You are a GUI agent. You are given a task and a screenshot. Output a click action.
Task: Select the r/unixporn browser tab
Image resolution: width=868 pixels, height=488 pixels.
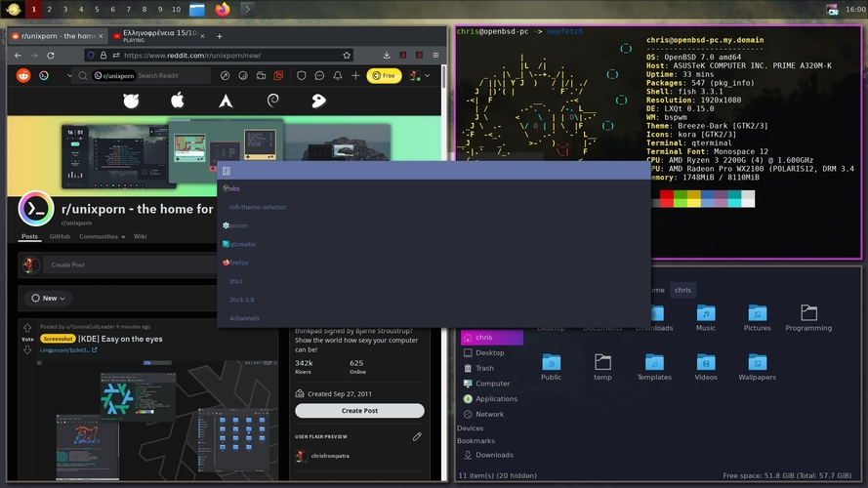click(x=58, y=36)
